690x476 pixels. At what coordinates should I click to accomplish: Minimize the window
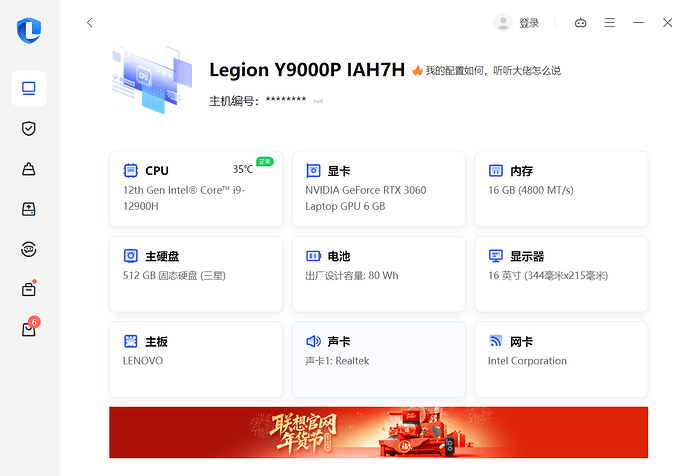639,22
